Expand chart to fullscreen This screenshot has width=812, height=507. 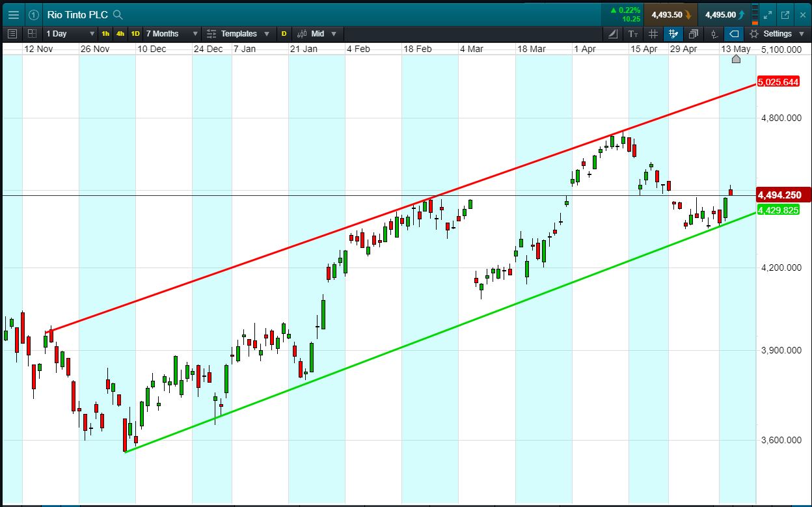[x=768, y=14]
